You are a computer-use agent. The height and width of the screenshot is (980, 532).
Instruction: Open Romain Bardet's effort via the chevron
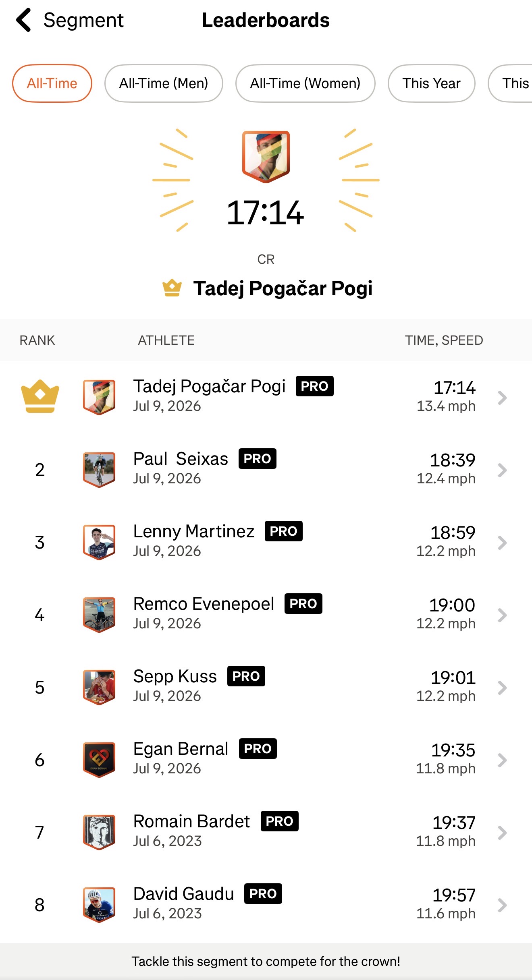502,833
